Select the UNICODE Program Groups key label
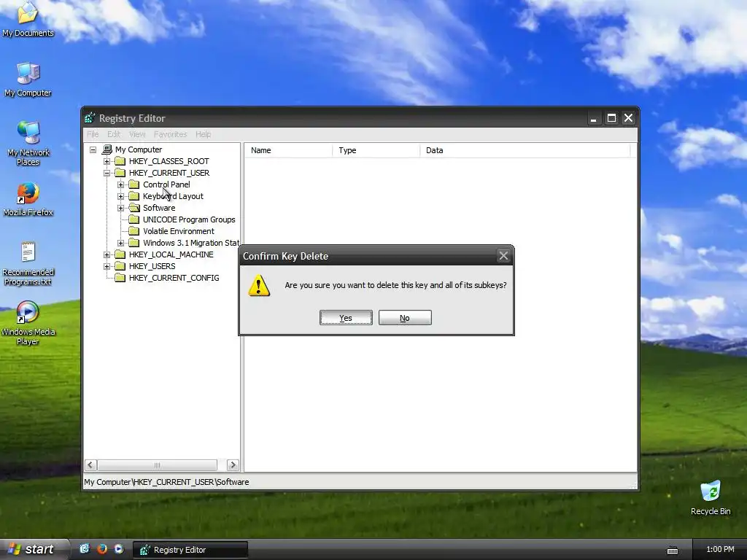747x560 pixels. pos(189,219)
